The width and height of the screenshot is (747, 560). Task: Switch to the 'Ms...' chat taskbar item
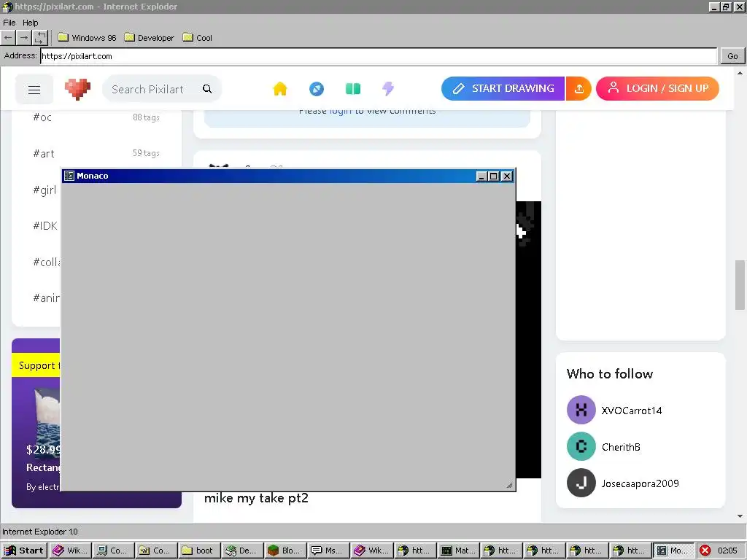328,551
